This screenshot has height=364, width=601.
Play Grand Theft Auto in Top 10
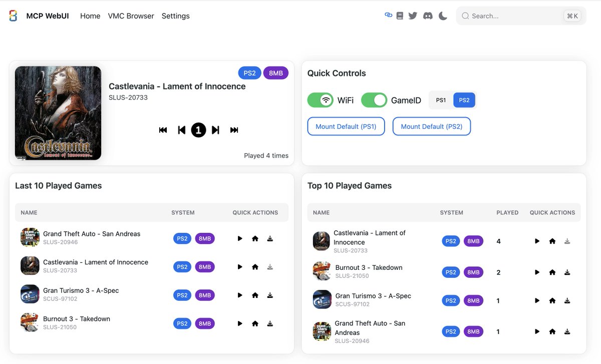click(537, 331)
